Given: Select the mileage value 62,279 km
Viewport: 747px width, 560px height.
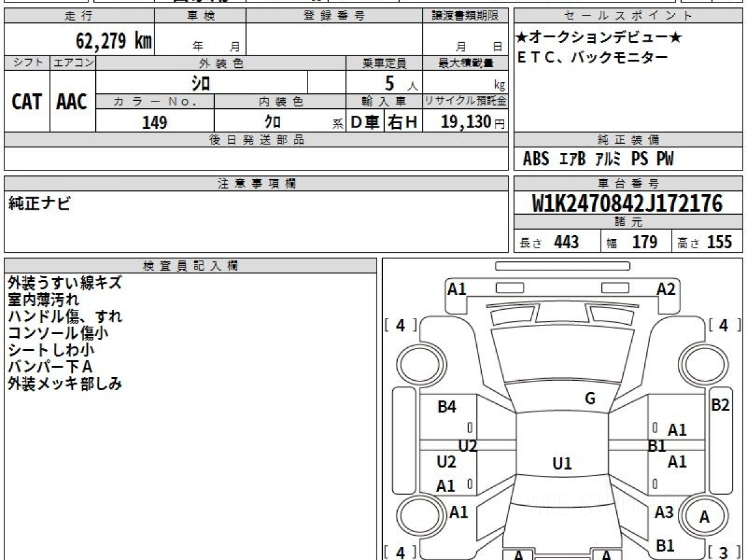Looking at the screenshot, I should coord(114,42).
